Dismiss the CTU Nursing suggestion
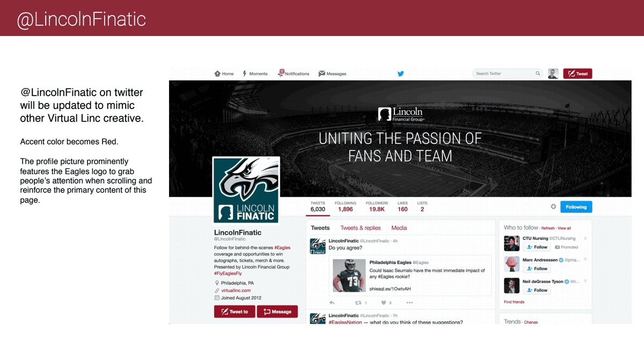Viewport: 644px width, 341px height. coord(586,238)
